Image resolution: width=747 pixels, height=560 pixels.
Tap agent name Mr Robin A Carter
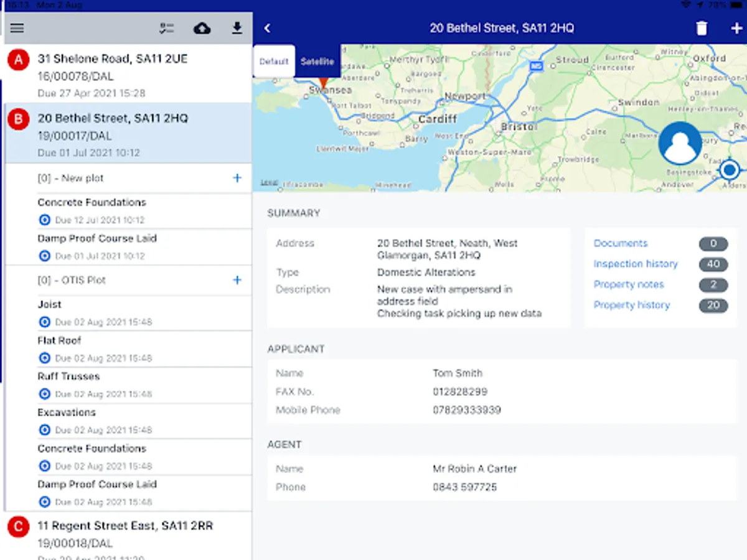click(x=475, y=469)
